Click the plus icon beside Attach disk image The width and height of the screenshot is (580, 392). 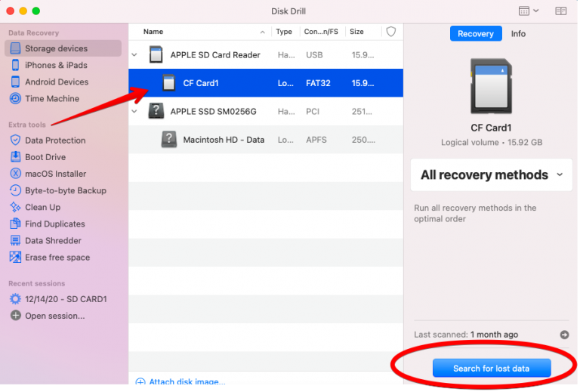click(140, 381)
